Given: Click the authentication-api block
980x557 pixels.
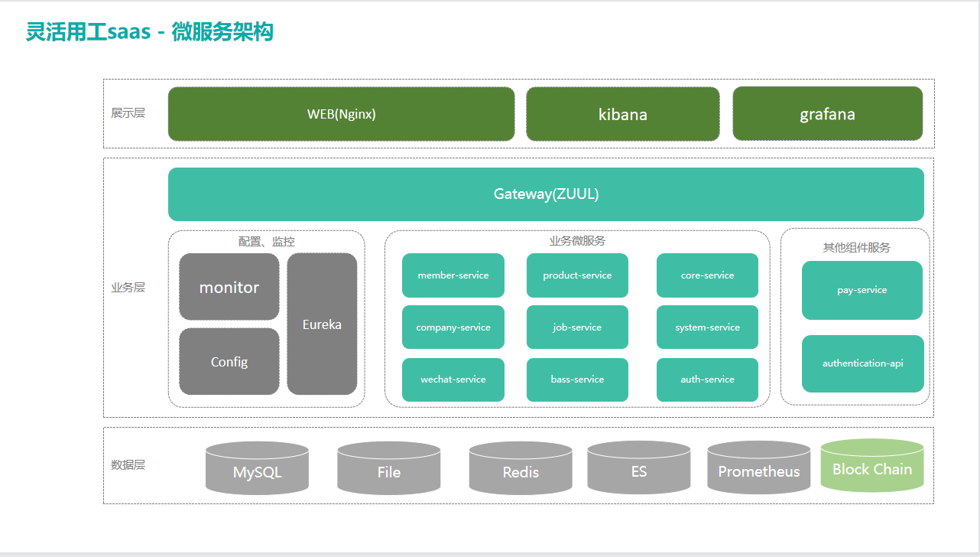Looking at the screenshot, I should tap(863, 363).
